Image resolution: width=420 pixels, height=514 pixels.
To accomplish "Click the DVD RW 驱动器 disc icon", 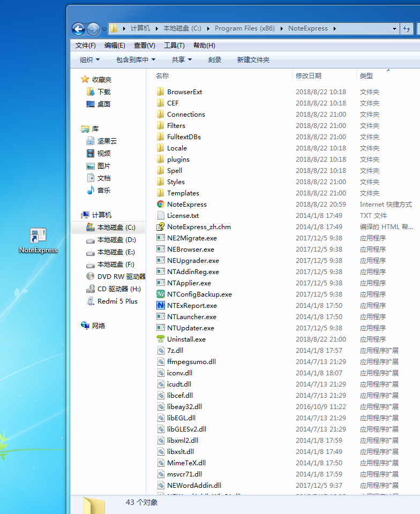I will pos(90,276).
